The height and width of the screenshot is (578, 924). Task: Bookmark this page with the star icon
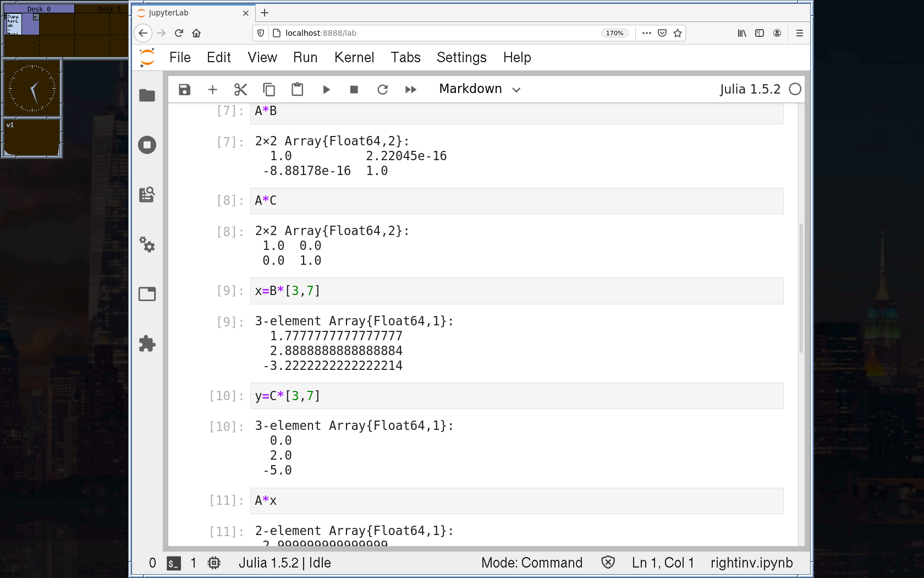coord(678,33)
